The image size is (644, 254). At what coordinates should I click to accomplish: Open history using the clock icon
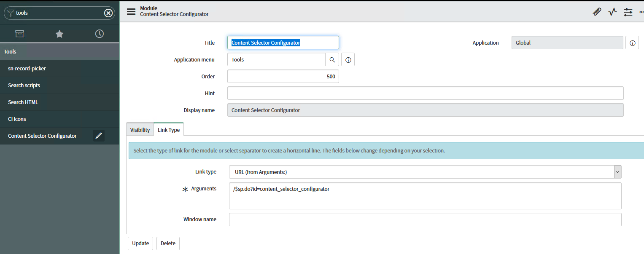point(99,33)
